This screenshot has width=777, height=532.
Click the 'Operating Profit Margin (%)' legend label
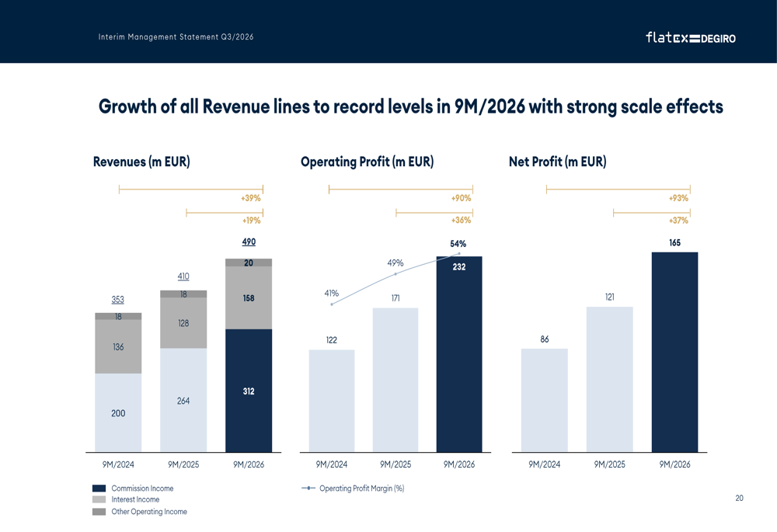(362, 489)
